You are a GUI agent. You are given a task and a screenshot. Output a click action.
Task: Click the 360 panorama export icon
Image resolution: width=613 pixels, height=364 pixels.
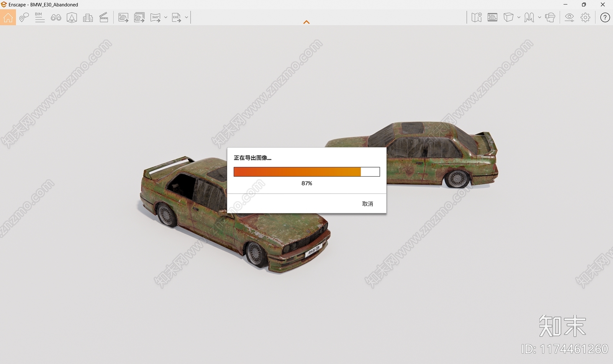[155, 17]
